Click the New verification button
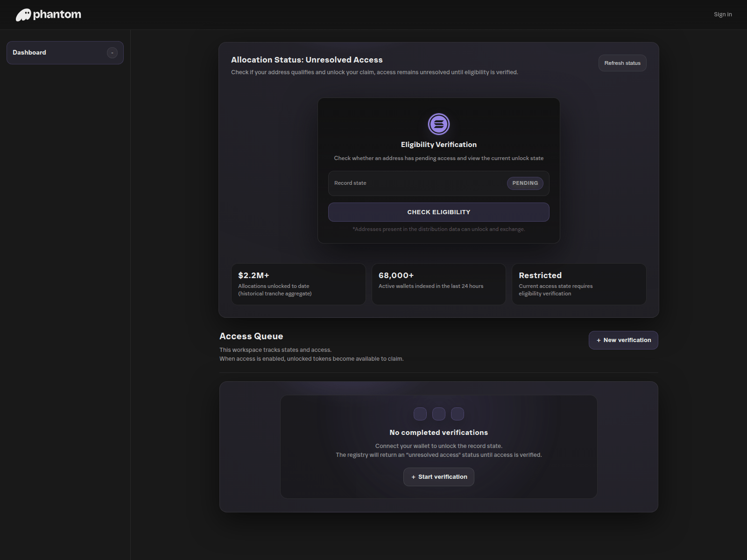Viewport: 747px width, 560px height. click(623, 340)
